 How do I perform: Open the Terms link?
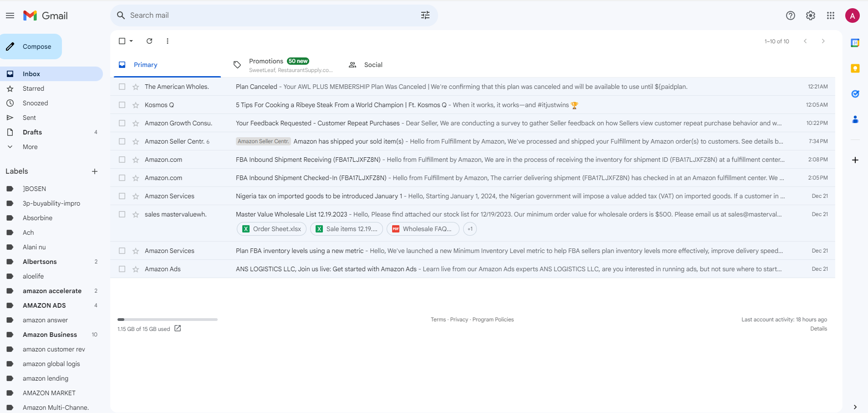click(438, 320)
